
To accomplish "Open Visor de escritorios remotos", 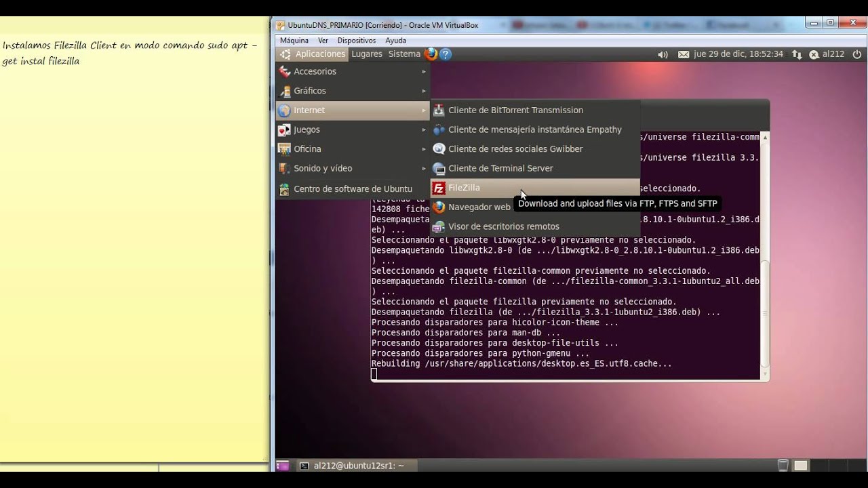I will click(535, 226).
